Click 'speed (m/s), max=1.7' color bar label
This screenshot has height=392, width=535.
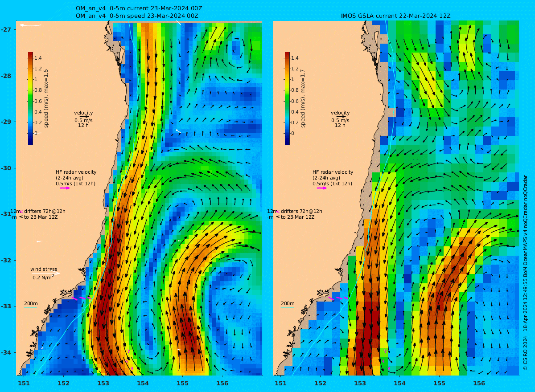coord(303,98)
